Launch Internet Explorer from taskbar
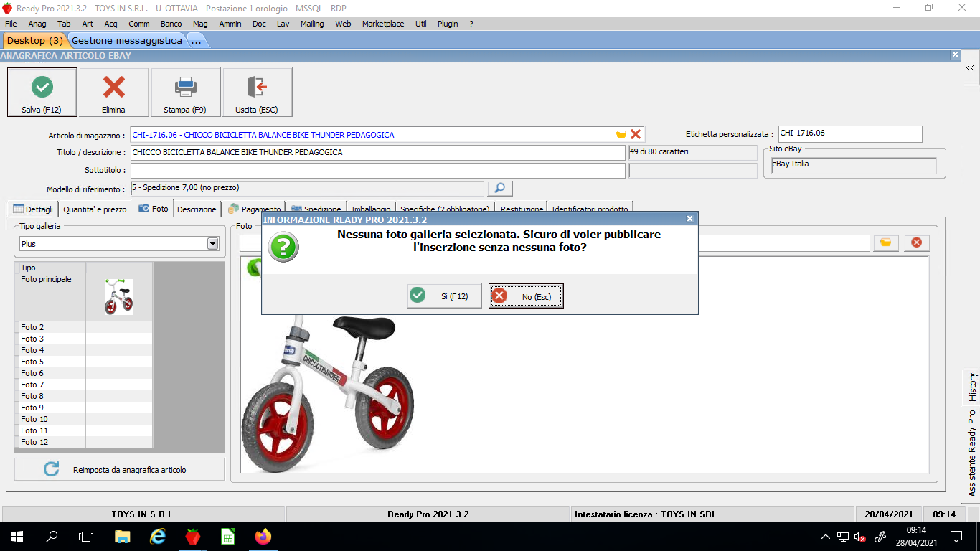Image resolution: width=980 pixels, height=551 pixels. point(158,537)
